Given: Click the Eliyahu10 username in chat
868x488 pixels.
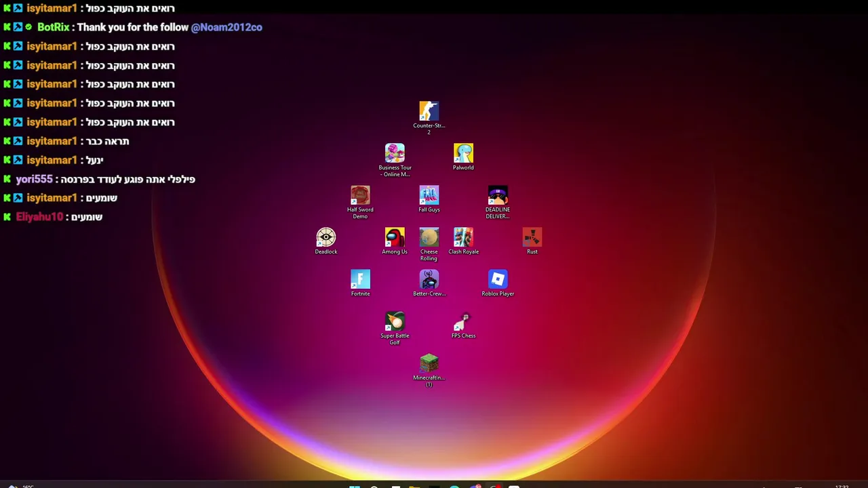Looking at the screenshot, I should coord(39,217).
